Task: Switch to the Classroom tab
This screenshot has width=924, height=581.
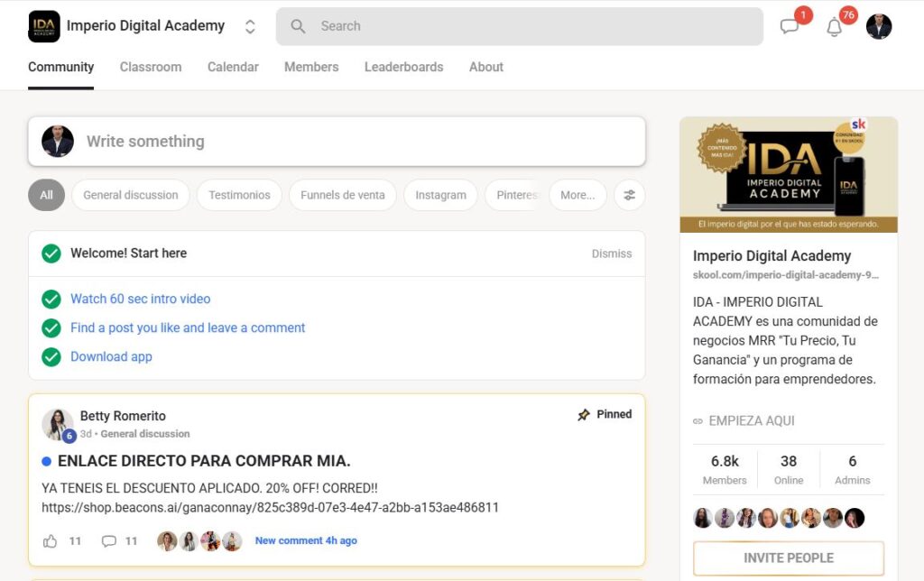Action: click(151, 67)
